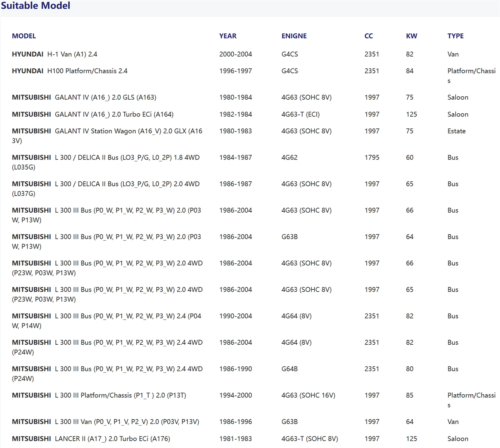Select LANCER II 2.0 Turbo ECi (A176) model
Image resolution: width=500 pixels, height=448 pixels.
pyautogui.click(x=91, y=439)
